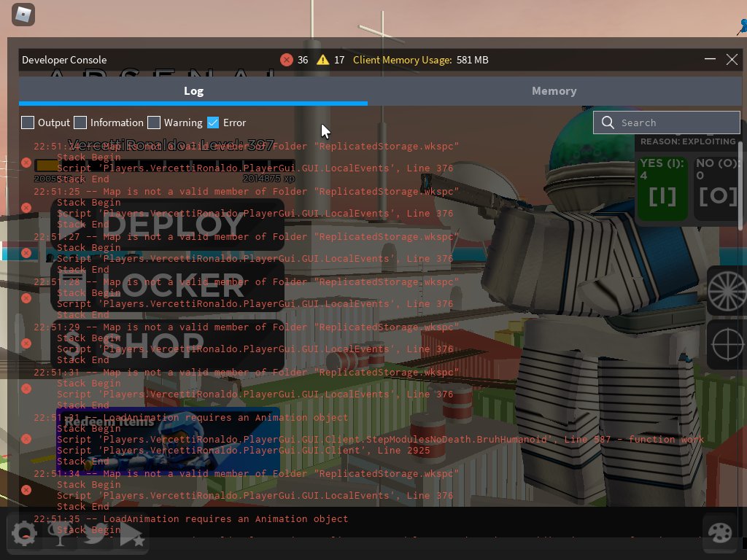
Task: Click the DEPLOY button
Action: click(x=167, y=225)
